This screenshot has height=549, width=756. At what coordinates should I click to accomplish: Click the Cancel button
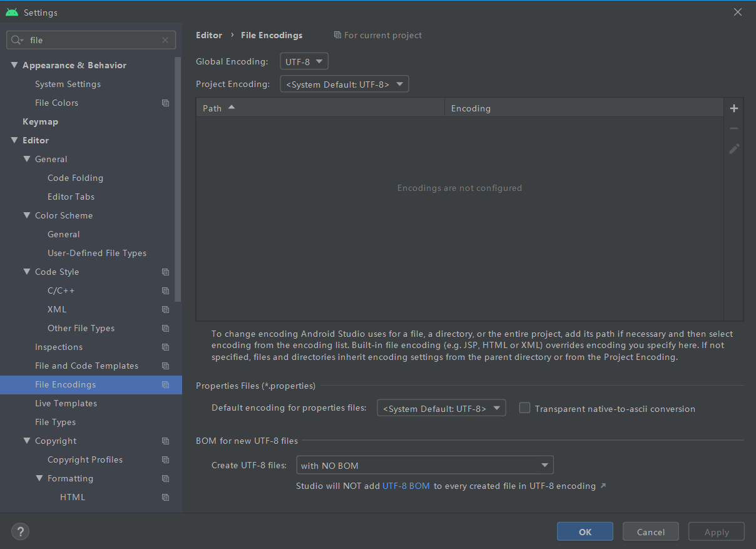[x=651, y=531]
